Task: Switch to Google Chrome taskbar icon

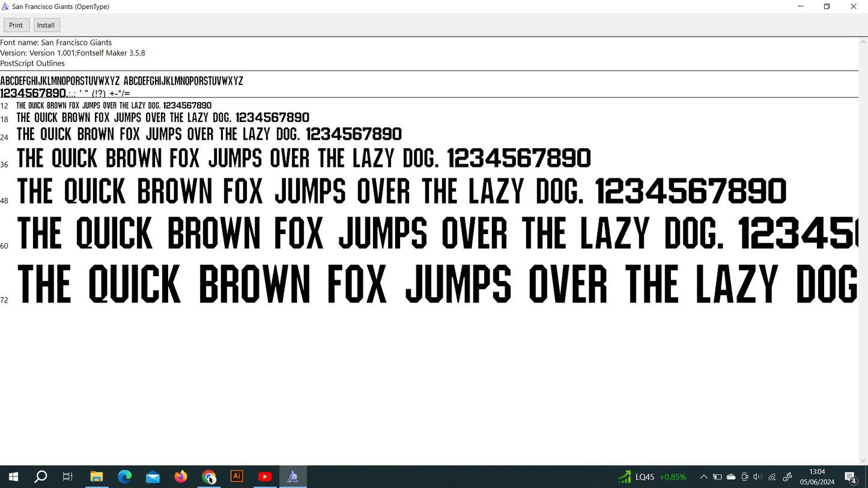Action: 208,477
